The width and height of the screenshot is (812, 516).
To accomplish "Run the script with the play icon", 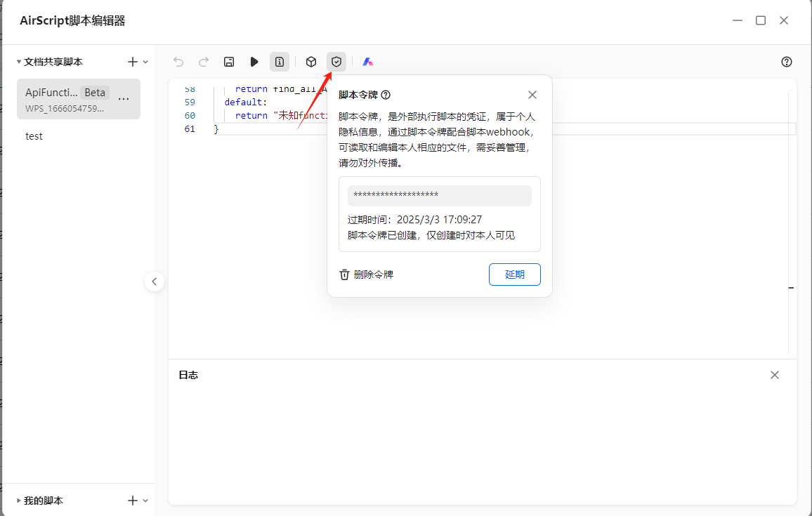I will [254, 62].
